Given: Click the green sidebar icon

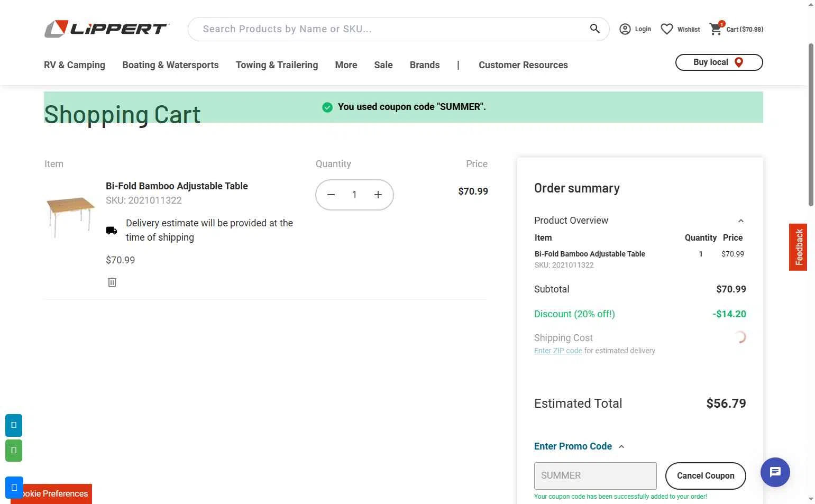Looking at the screenshot, I should pyautogui.click(x=14, y=451).
